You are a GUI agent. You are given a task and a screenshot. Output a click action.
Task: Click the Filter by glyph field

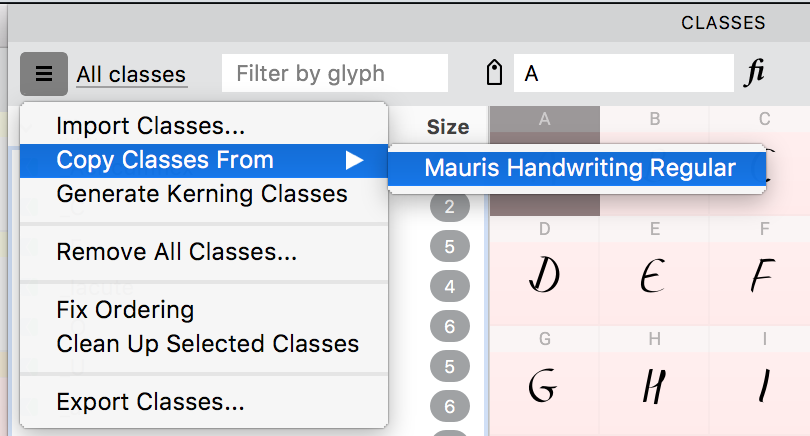click(334, 73)
